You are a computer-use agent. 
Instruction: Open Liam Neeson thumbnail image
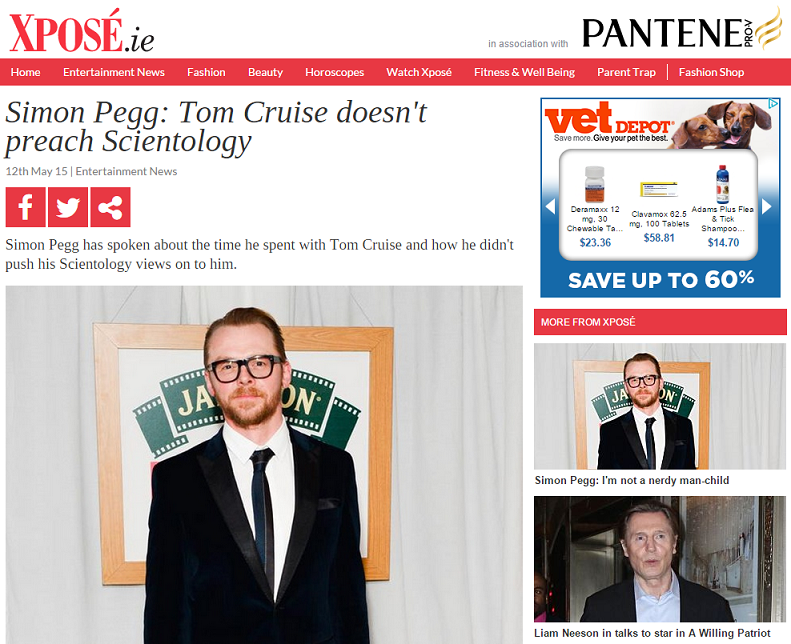click(660, 559)
